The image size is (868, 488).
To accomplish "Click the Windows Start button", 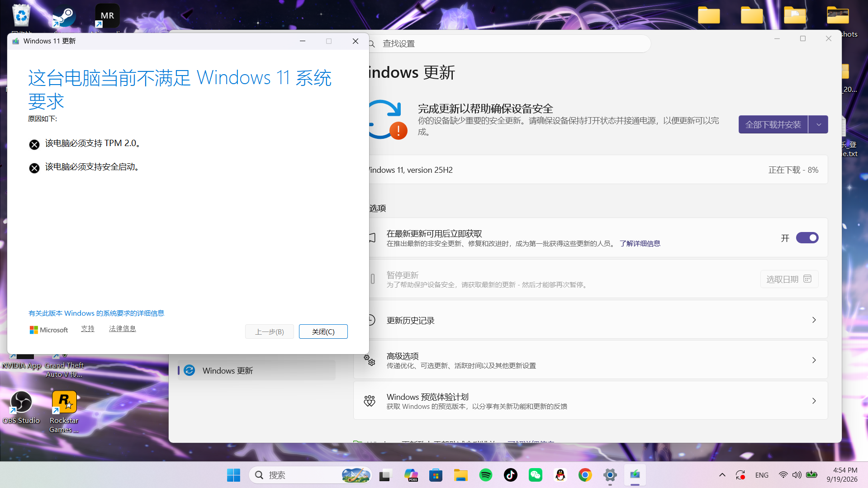I will (233, 475).
